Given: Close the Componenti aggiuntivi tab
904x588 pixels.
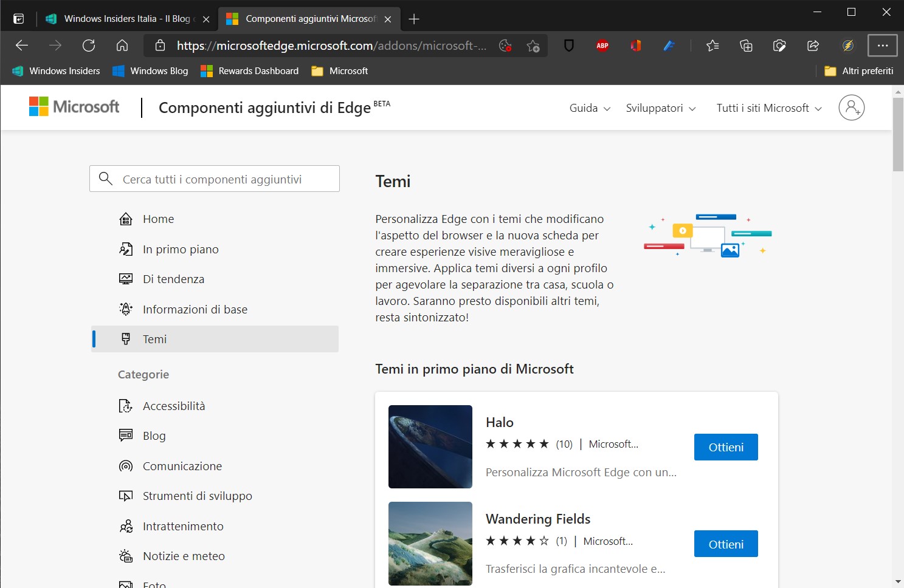Looking at the screenshot, I should point(388,19).
